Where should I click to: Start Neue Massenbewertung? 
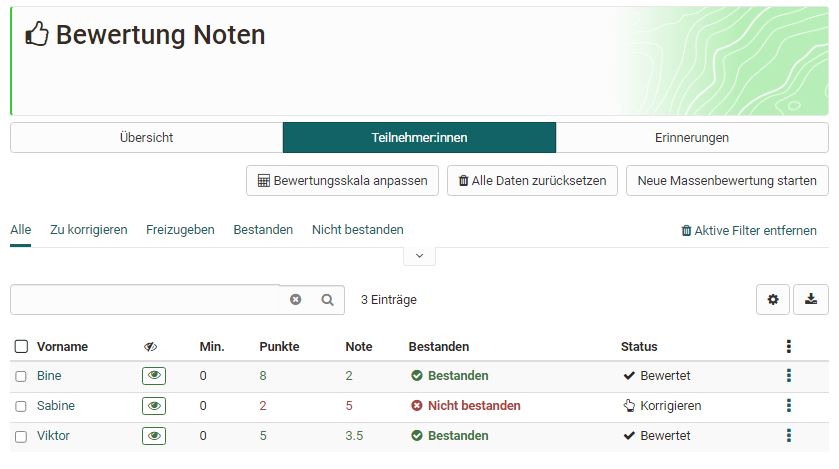[727, 181]
